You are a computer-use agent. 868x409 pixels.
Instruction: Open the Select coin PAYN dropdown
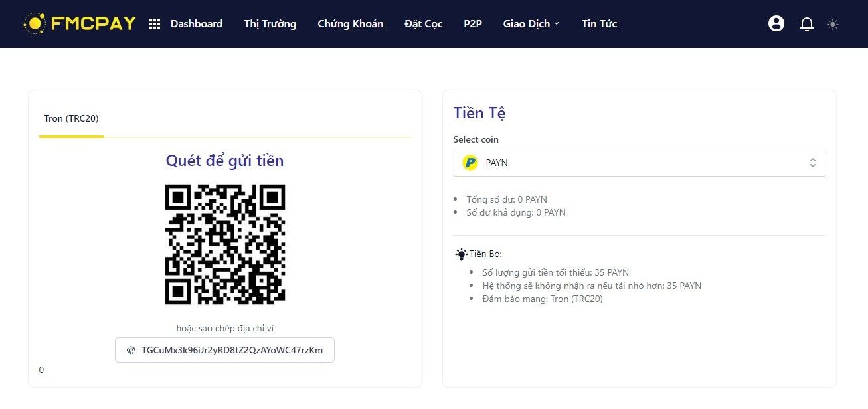(638, 163)
